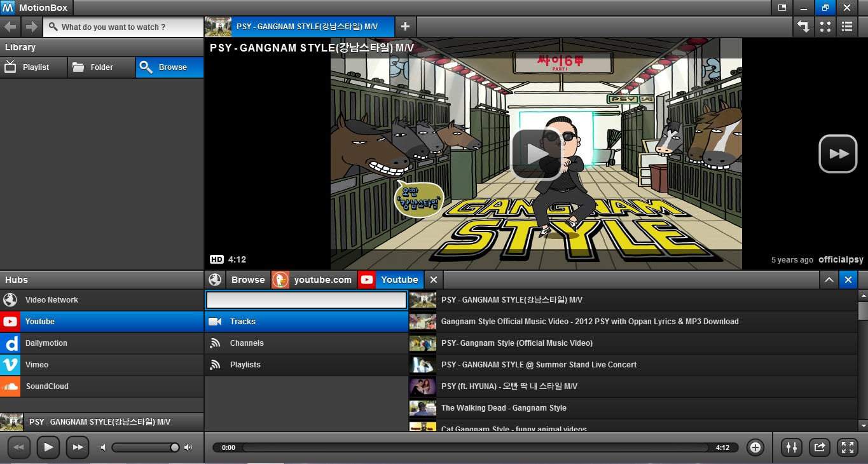Open the SoundCloud hub
Image resolution: width=868 pixels, height=464 pixels.
click(x=46, y=386)
